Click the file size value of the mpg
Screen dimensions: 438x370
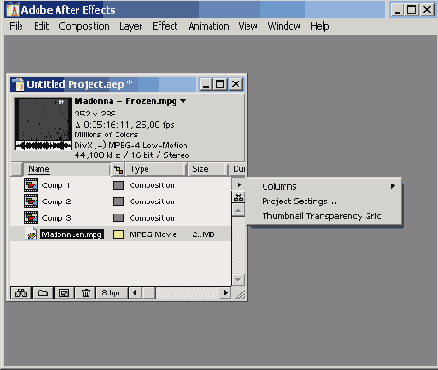click(203, 235)
